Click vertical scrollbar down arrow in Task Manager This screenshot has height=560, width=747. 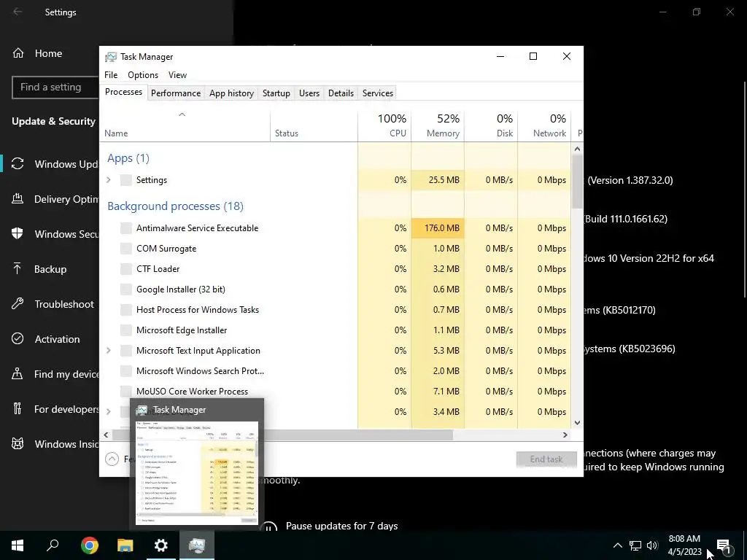click(x=578, y=422)
